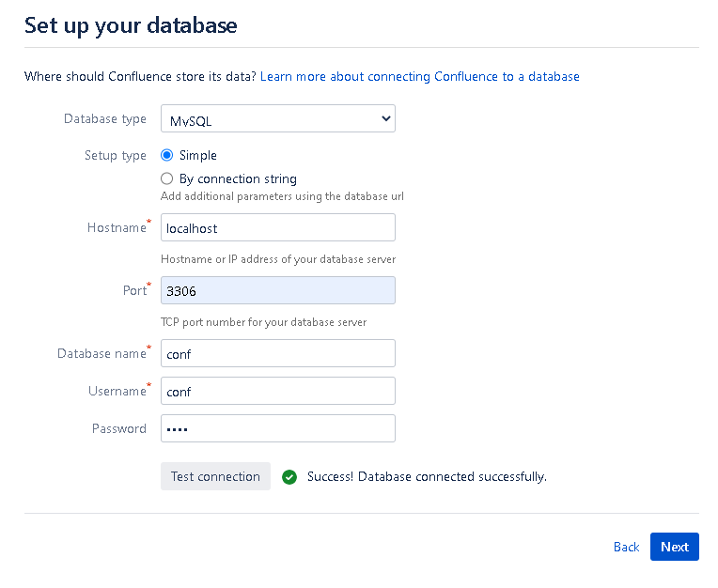
Task: Click the green success checkmark icon
Action: (x=289, y=476)
